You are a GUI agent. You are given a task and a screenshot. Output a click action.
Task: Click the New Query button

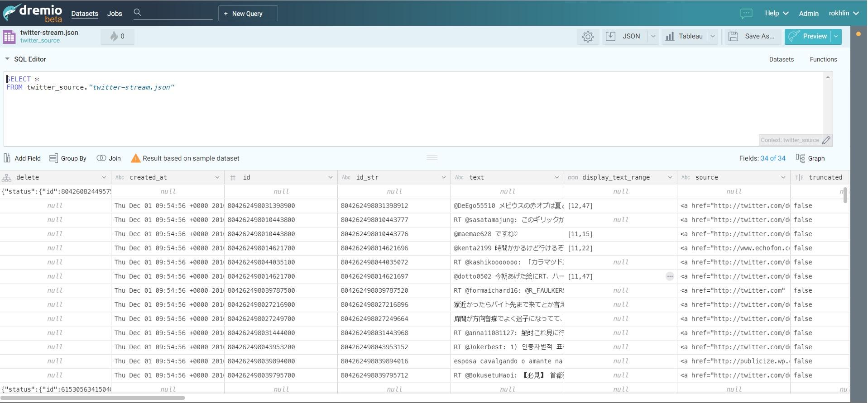pyautogui.click(x=248, y=14)
